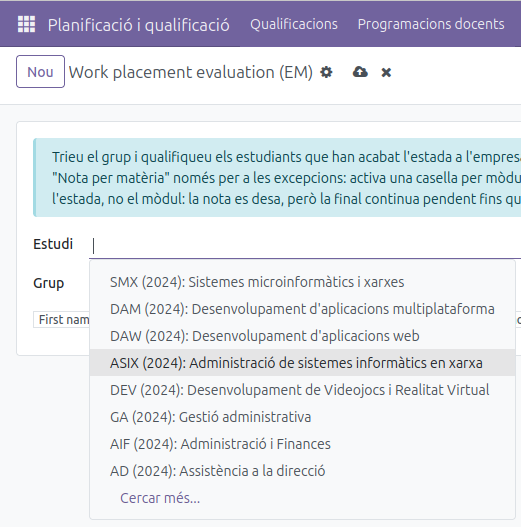The height and width of the screenshot is (527, 521).
Task: Open the Qualificacions menu
Action: point(294,24)
